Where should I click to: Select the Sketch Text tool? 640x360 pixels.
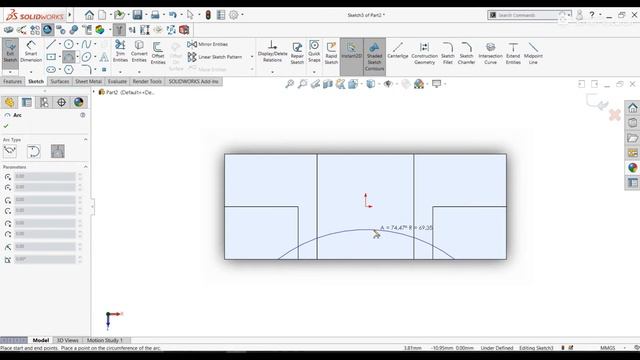coord(104,57)
